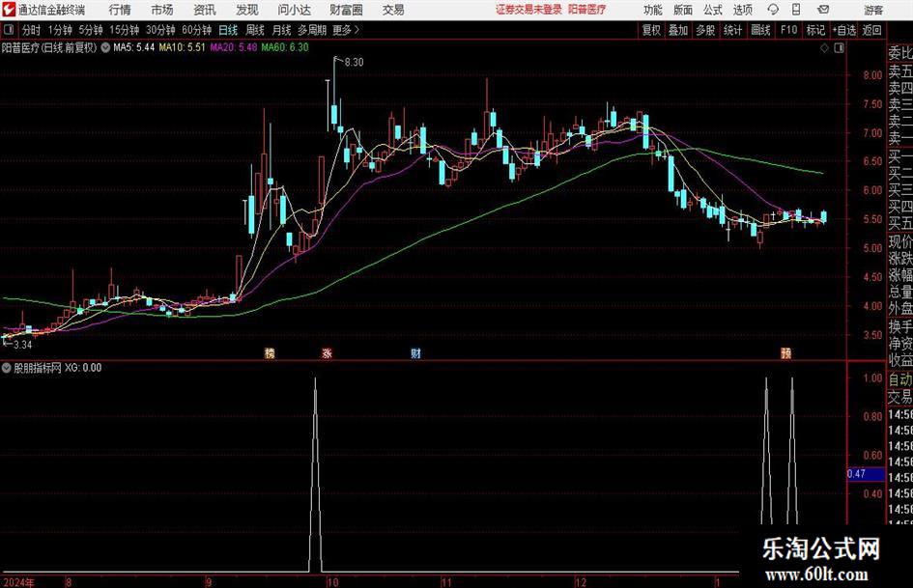
Task: Open the 资讯 menu
Action: coord(205,10)
